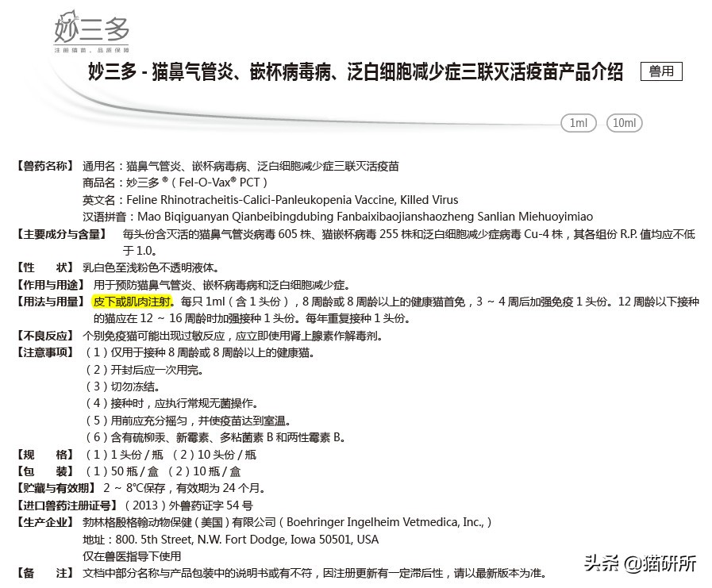
Task: Click the 通用名 generic name line
Action: [x=241, y=166]
